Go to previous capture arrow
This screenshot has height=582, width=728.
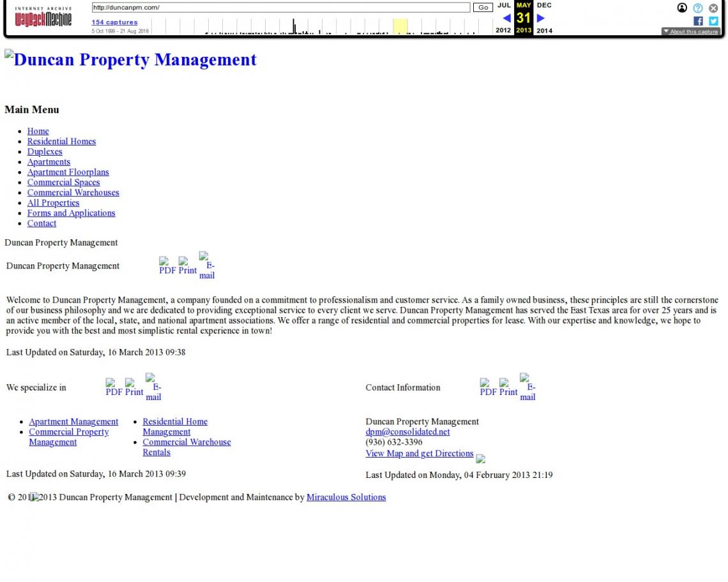(x=506, y=18)
